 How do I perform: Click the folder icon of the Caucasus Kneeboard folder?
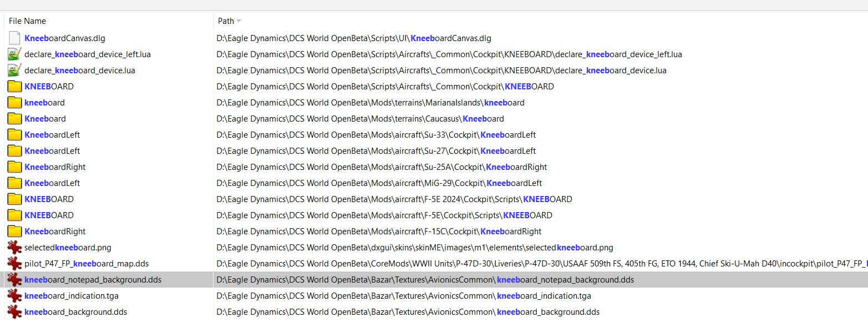[x=15, y=119]
